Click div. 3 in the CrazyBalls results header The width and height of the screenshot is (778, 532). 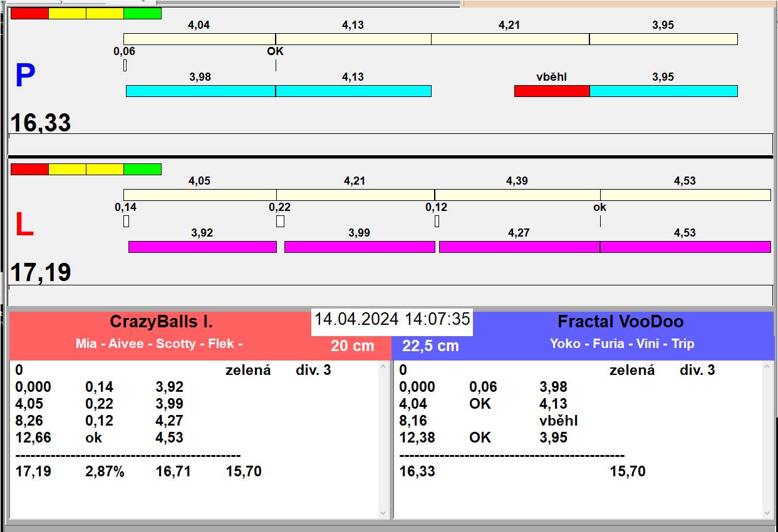[313, 370]
